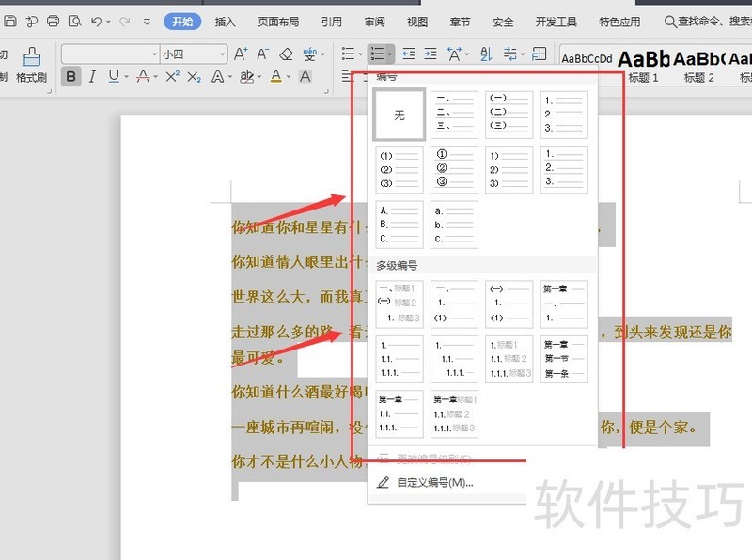Expand numbering list dropdown arrow

[389, 54]
